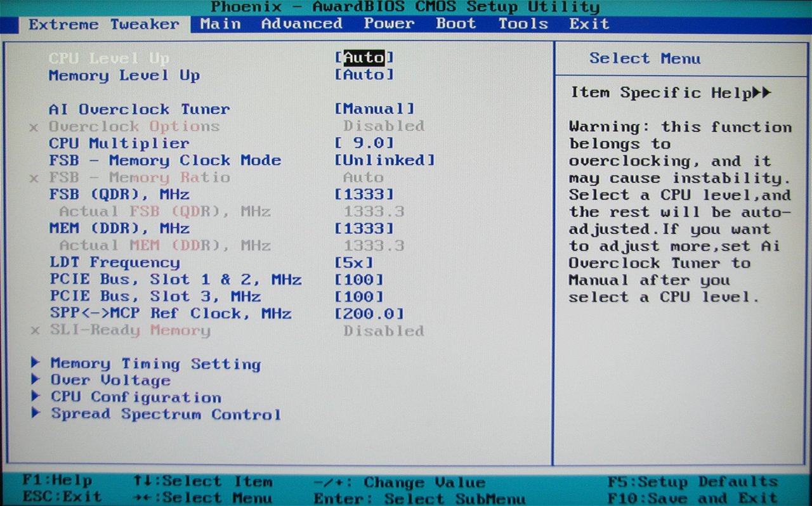Select the SPP<->MCP Ref Clock label

pyautogui.click(x=171, y=314)
